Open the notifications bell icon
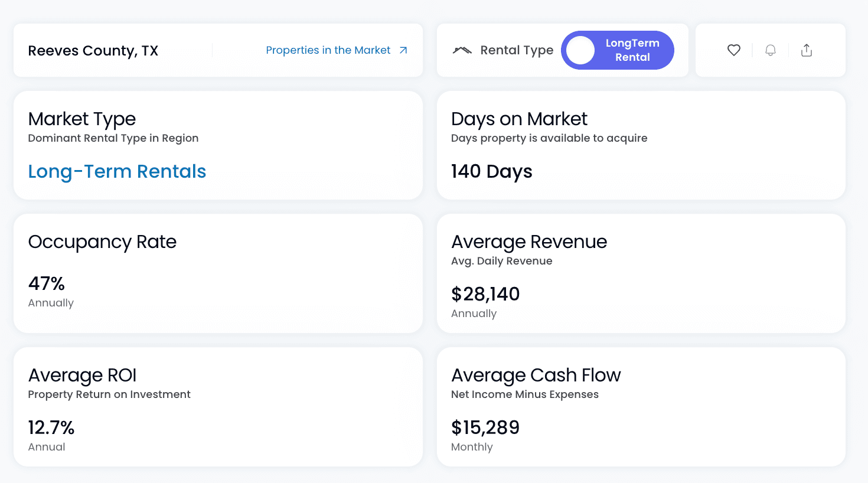This screenshot has height=483, width=868. click(x=771, y=50)
